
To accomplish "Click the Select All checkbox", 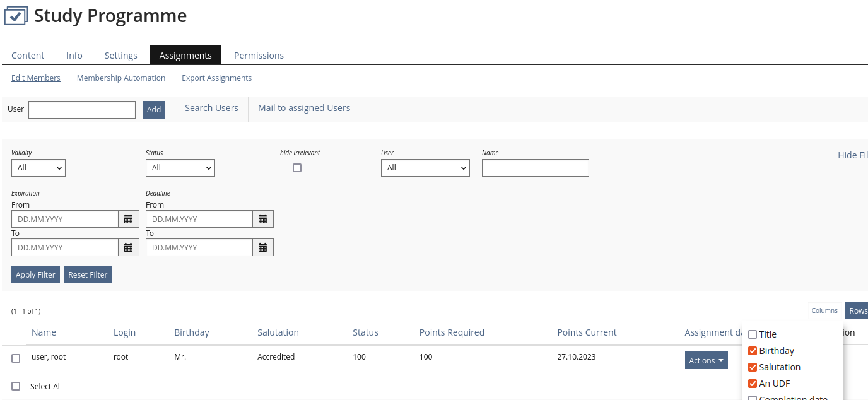I will tap(15, 385).
